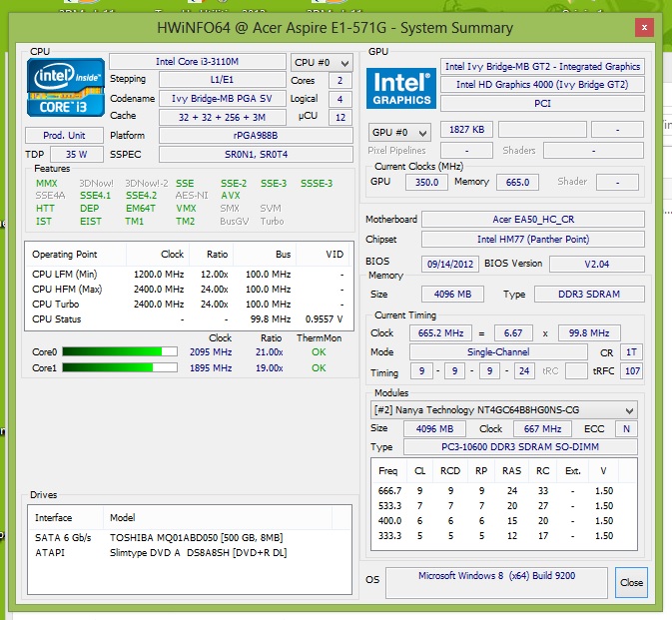Click the Core1 usage bar
The width and height of the screenshot is (672, 620).
pos(120,367)
